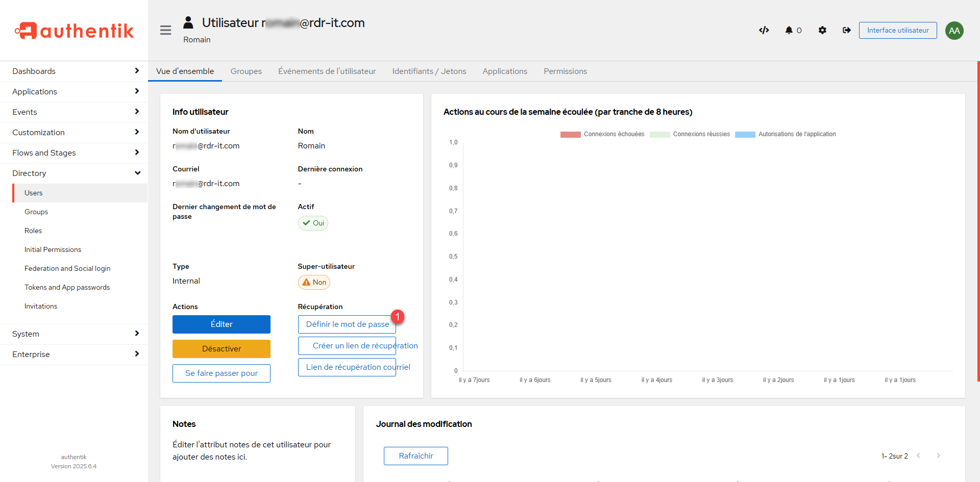980x482 pixels.
Task: Open the notifications bell icon
Action: 789,30
